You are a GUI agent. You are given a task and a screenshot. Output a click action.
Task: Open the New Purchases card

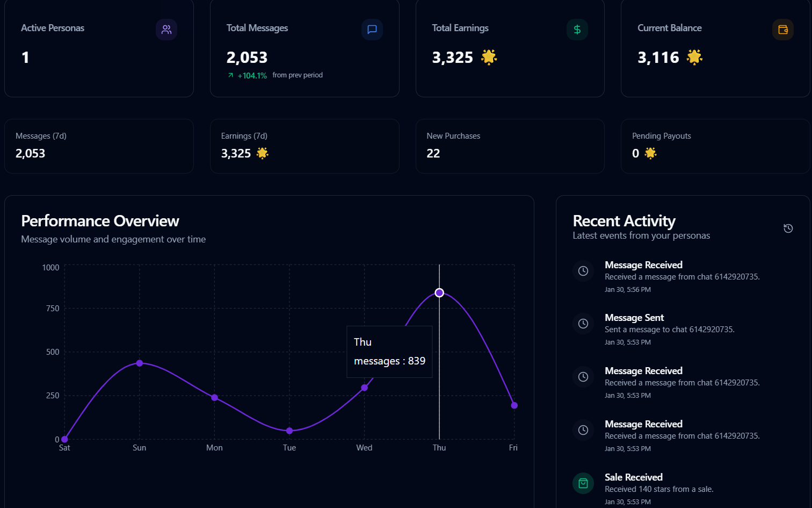click(x=510, y=146)
